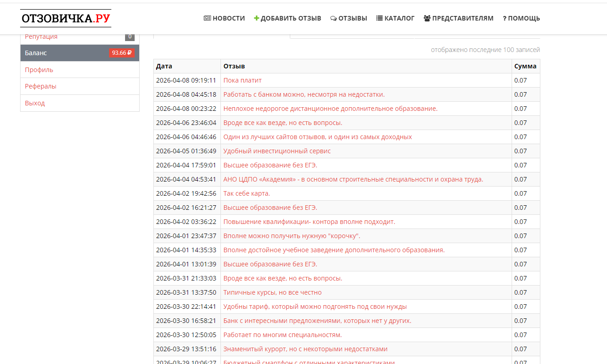The image size is (607, 364).
Task: Open 'Высшее образование без ЕГЭ.' dated 2026-04-04
Action: (x=270, y=165)
